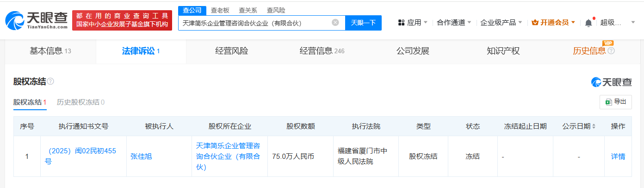
Task: Open the 合作通道 dropdown
Action: click(x=454, y=22)
